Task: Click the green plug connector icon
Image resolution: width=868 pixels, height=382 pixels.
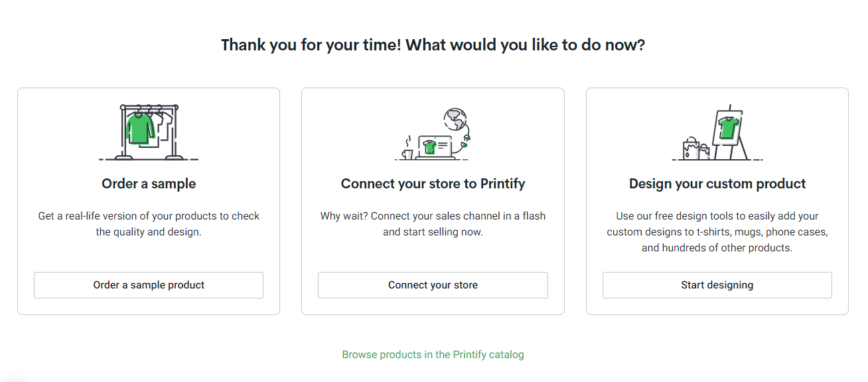Action: click(x=466, y=139)
